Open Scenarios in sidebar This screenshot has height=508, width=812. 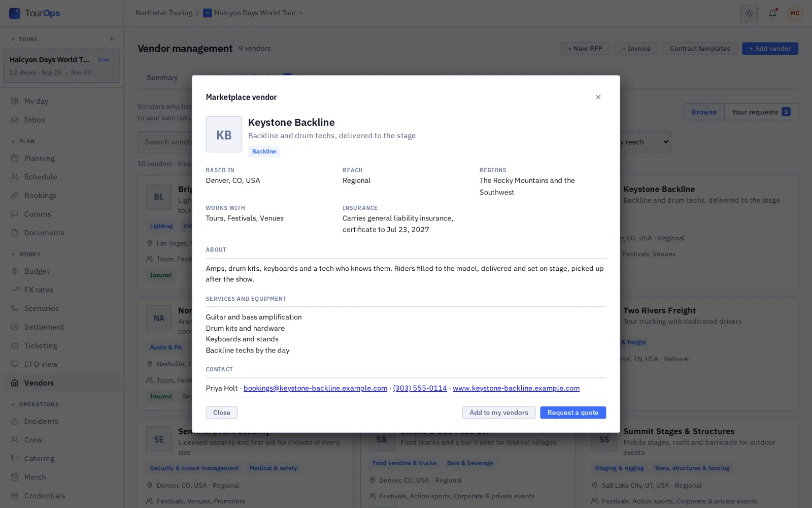point(62,308)
